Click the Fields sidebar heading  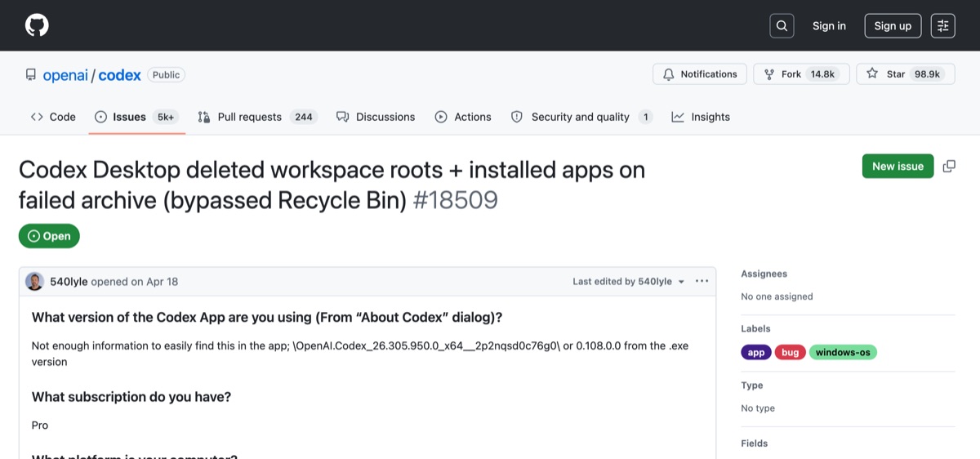point(755,443)
